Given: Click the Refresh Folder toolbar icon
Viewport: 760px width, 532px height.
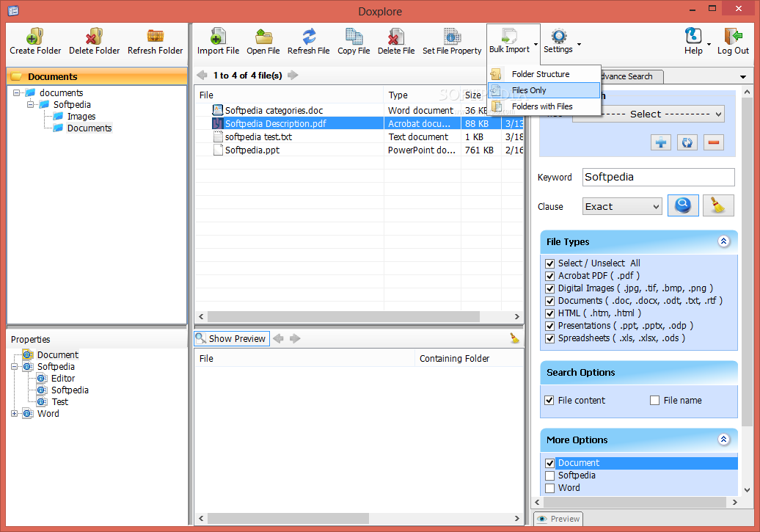Looking at the screenshot, I should coord(155,37).
